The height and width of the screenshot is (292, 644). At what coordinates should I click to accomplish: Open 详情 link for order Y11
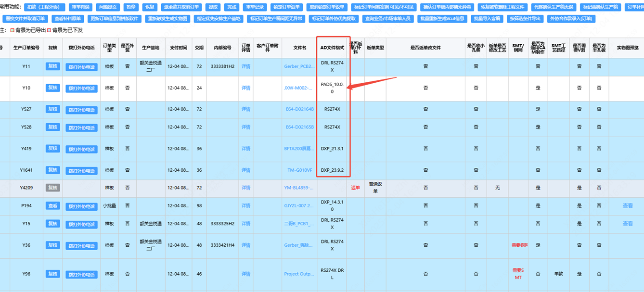click(246, 66)
